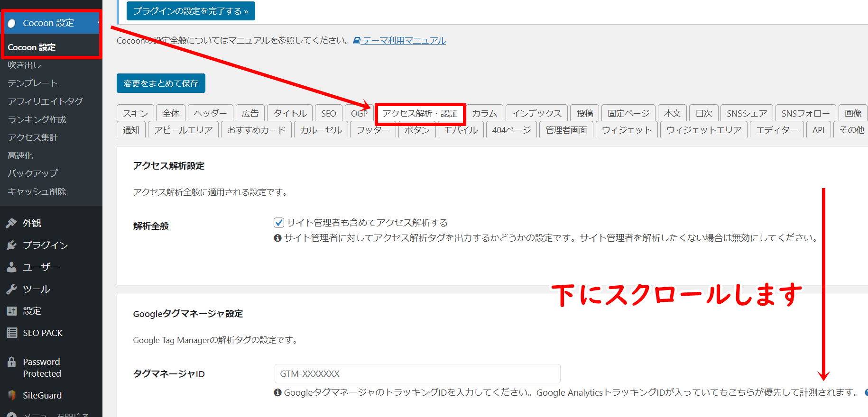Click the SiteGuard shield icon
The height and width of the screenshot is (417, 868).
pyautogui.click(x=12, y=395)
